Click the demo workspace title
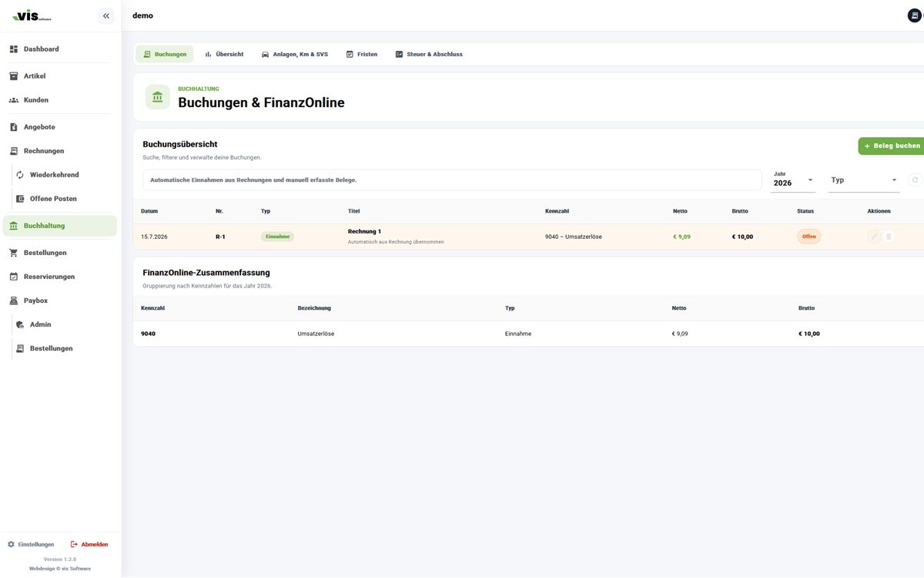This screenshot has width=924, height=578. 142,15
